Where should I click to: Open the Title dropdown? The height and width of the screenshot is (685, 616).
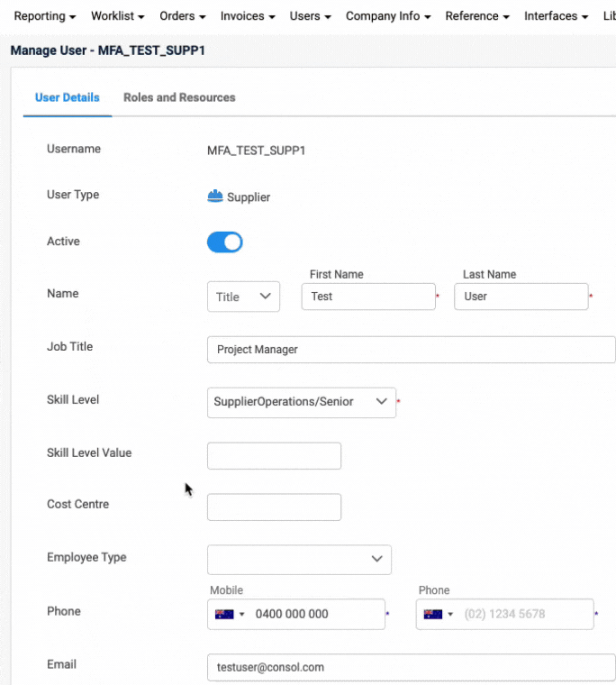click(x=243, y=297)
